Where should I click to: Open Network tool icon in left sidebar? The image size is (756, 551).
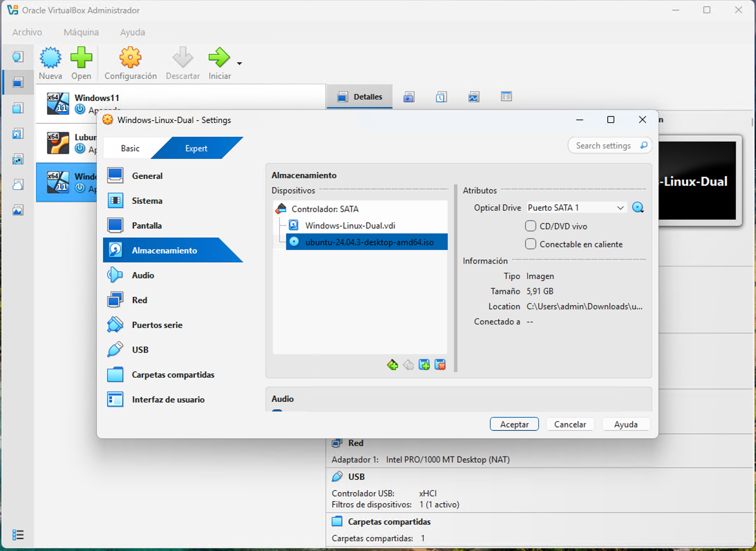point(18,159)
